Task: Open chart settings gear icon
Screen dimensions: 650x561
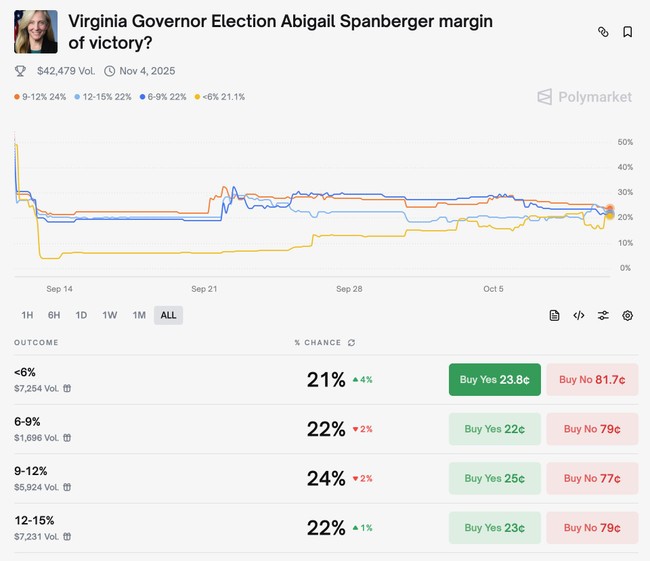Action: 627,315
